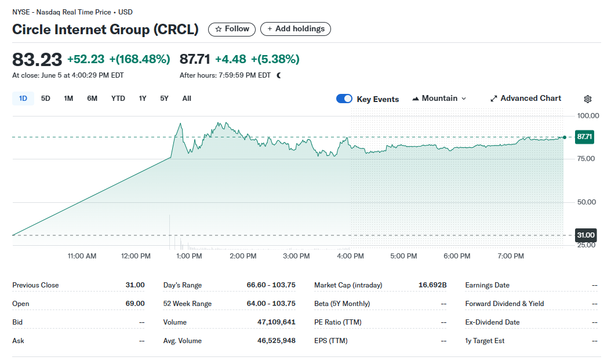Open chart settings gear icon

tap(588, 99)
